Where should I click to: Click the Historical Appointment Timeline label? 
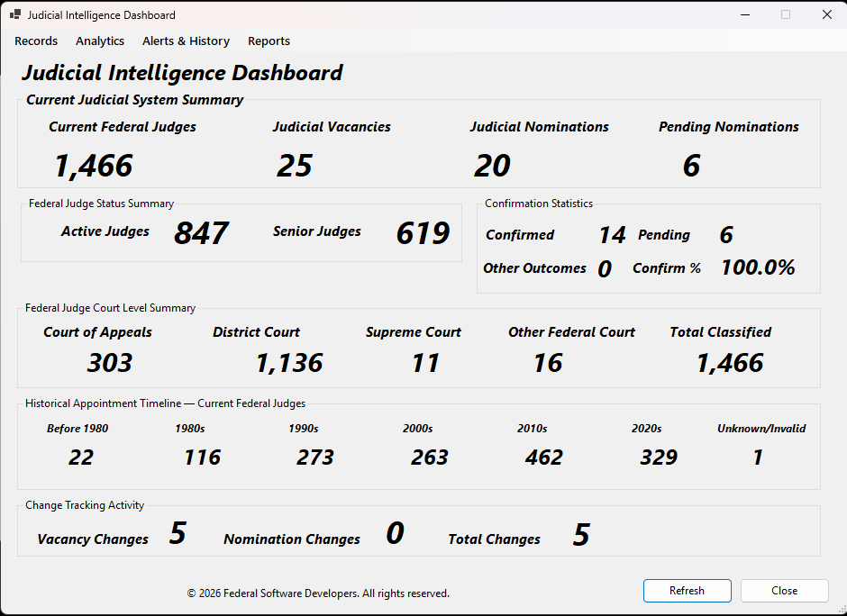[x=165, y=403]
